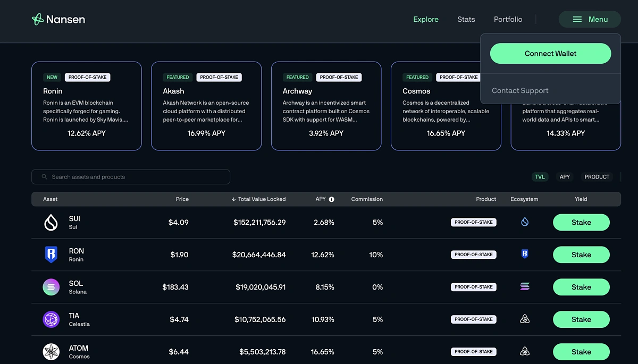Click the PROOF-OF-STAKE tag in SOL row
Screen dimensions: 638x364
tap(474, 287)
